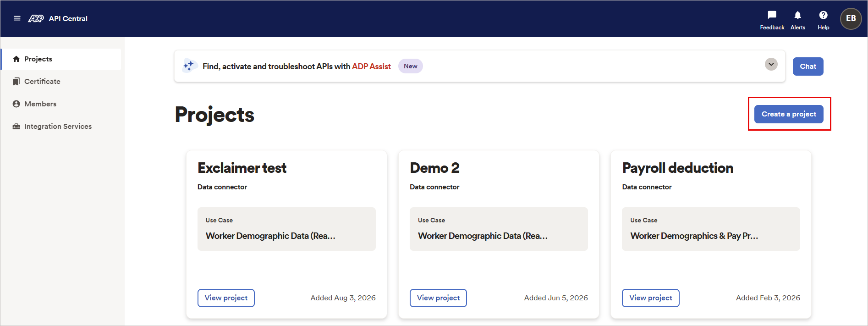Open the hamburger navigation menu

tap(17, 18)
